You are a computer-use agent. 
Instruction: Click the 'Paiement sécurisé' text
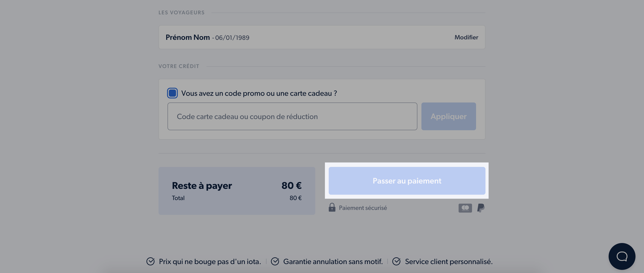pyautogui.click(x=363, y=208)
